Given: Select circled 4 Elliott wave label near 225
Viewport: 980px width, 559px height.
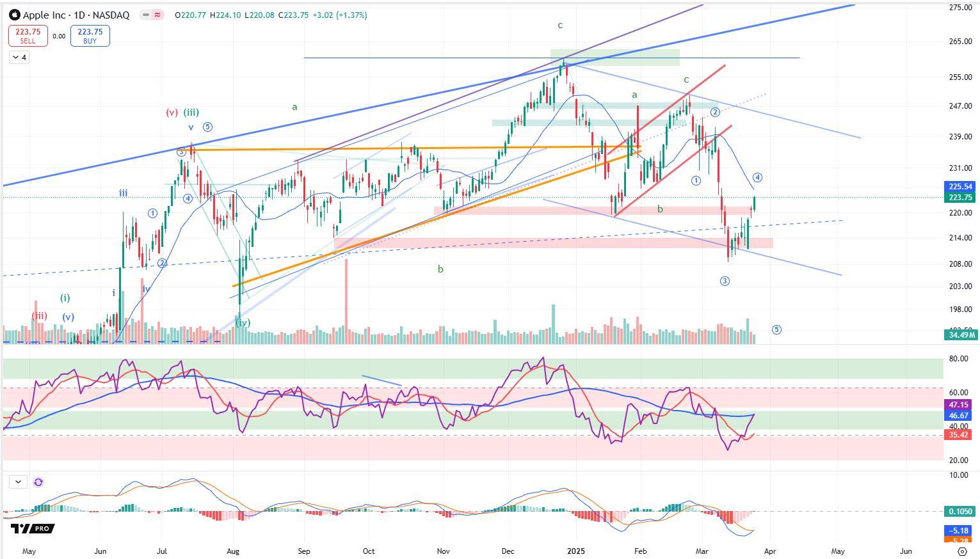Looking at the screenshot, I should (757, 178).
